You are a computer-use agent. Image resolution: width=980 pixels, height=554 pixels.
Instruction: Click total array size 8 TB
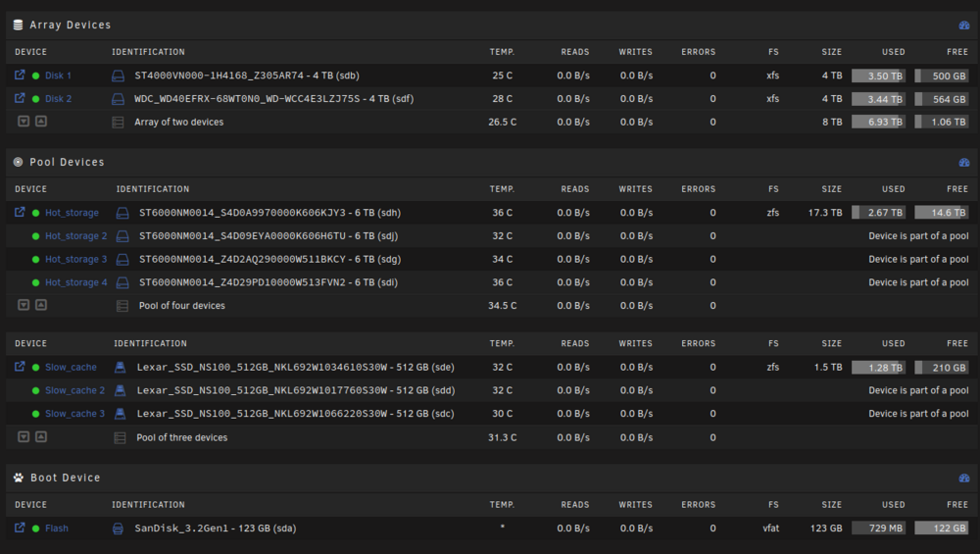[x=832, y=122]
